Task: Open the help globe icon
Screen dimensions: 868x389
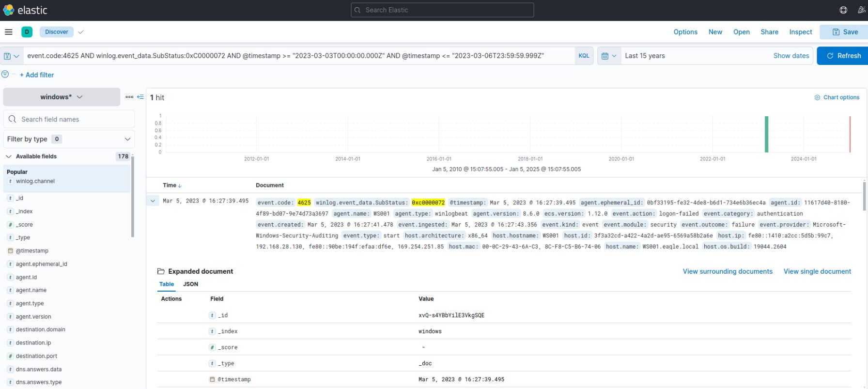Action: coord(843,10)
